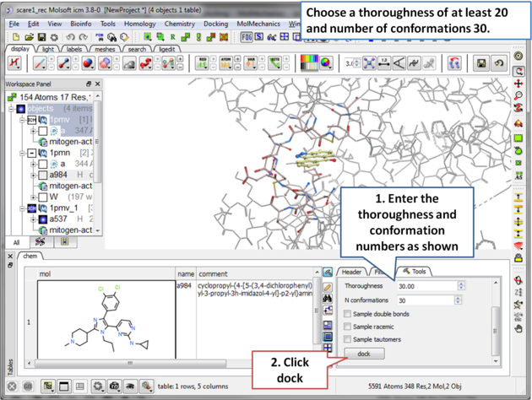Open the Header tab in table panel
This screenshot has width=532, height=400.
coord(351,272)
